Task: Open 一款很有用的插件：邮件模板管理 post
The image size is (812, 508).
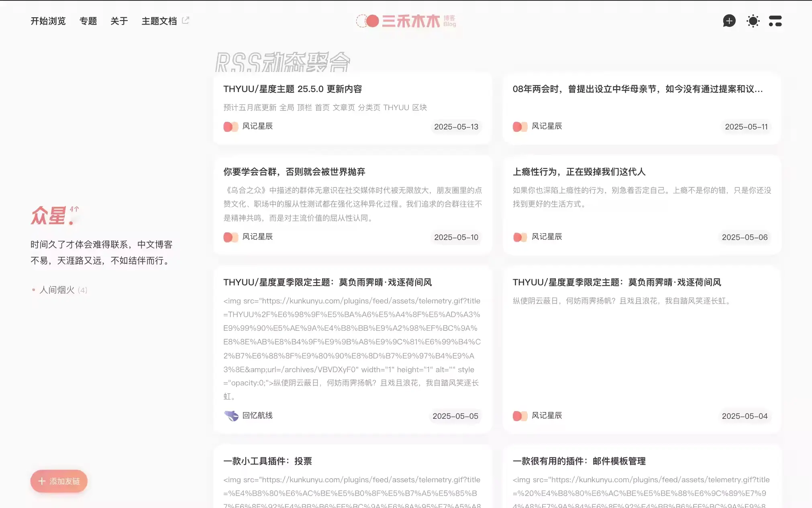Action: pos(579,461)
